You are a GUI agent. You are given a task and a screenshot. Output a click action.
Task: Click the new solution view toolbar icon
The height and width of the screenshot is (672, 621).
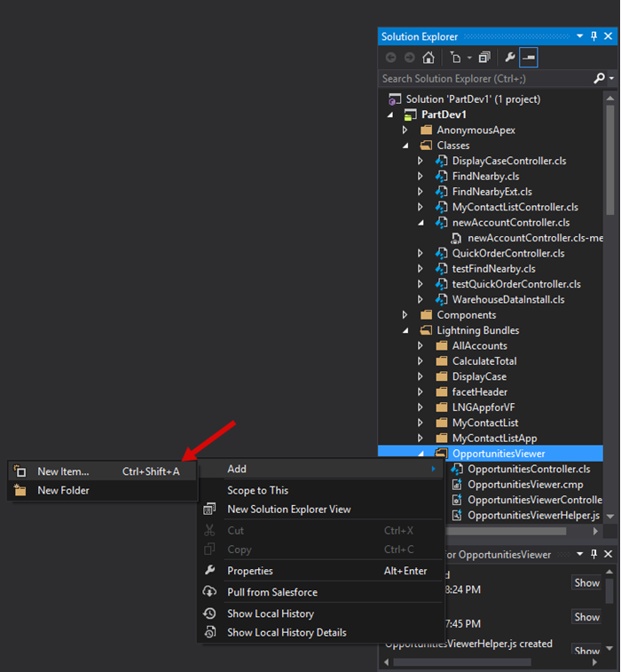click(455, 58)
